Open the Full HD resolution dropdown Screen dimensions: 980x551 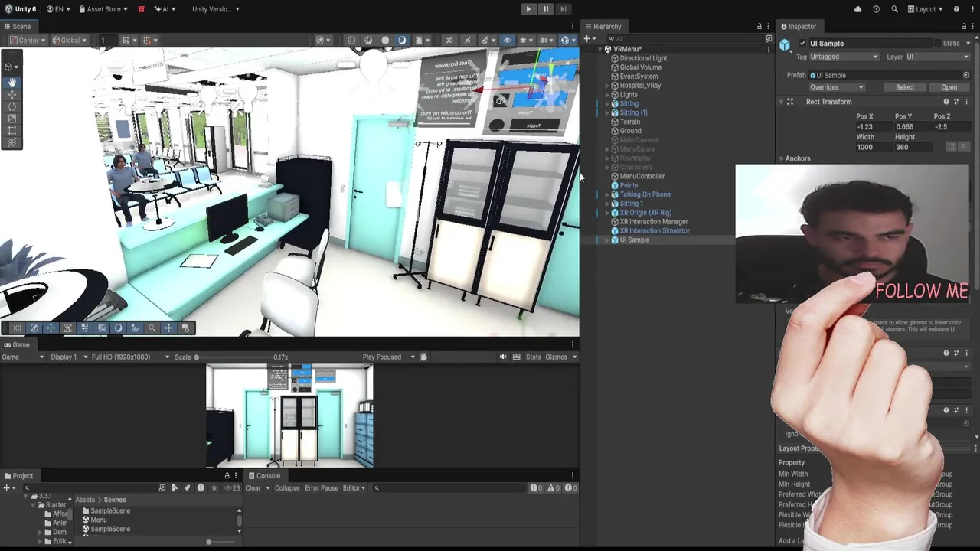(129, 357)
